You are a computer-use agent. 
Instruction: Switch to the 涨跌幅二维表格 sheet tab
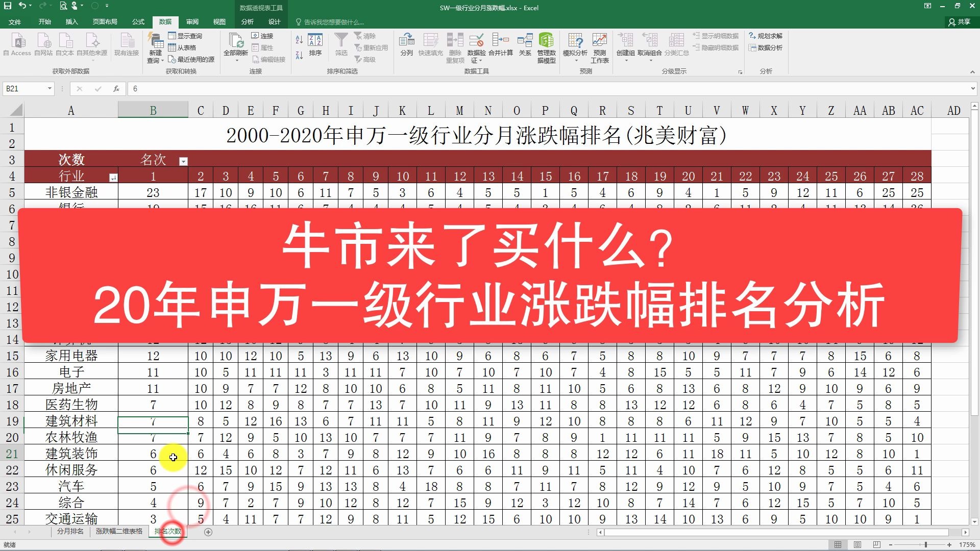119,532
